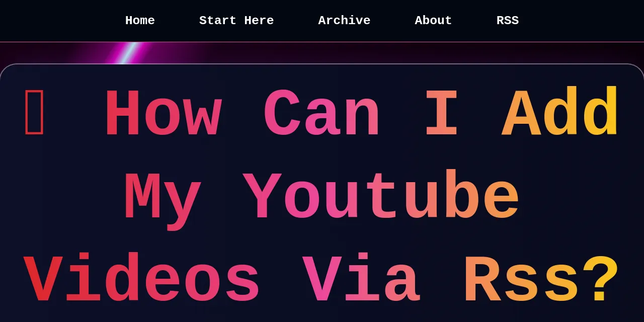Screen dimensions: 644x322
Task: Click the word "How" in the headline
Action: [x=163, y=114]
